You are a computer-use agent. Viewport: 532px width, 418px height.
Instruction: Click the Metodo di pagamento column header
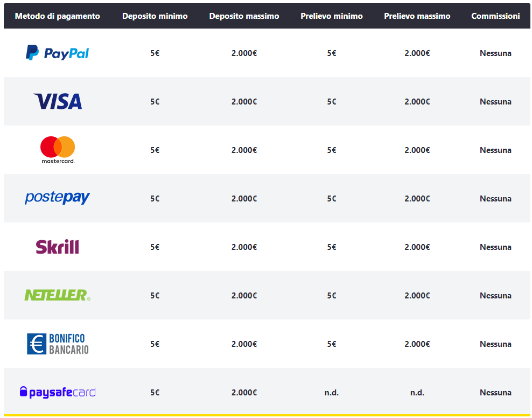click(x=57, y=16)
